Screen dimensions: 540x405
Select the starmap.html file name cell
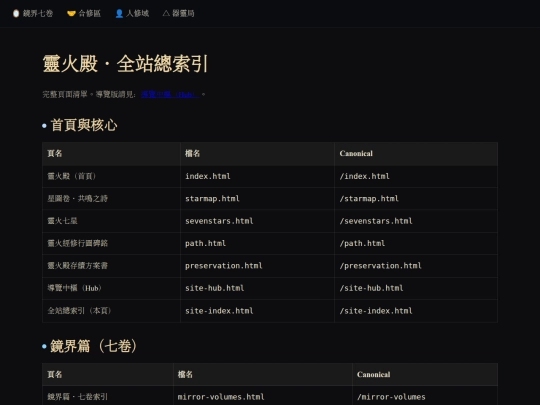tap(257, 199)
